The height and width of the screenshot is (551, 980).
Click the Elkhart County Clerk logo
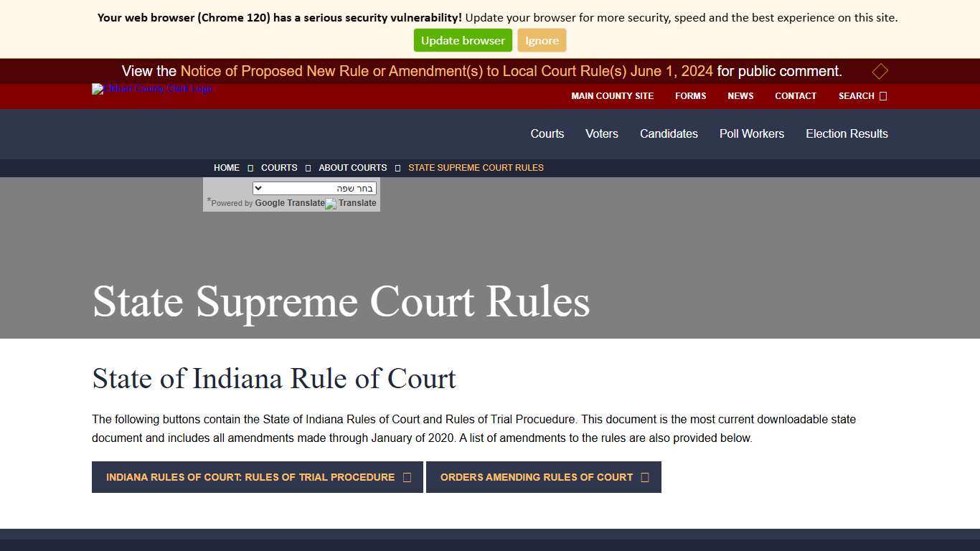click(x=151, y=89)
